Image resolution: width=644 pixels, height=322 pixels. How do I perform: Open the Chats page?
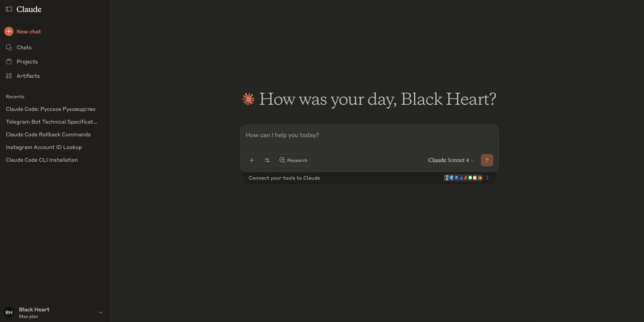pos(19,48)
